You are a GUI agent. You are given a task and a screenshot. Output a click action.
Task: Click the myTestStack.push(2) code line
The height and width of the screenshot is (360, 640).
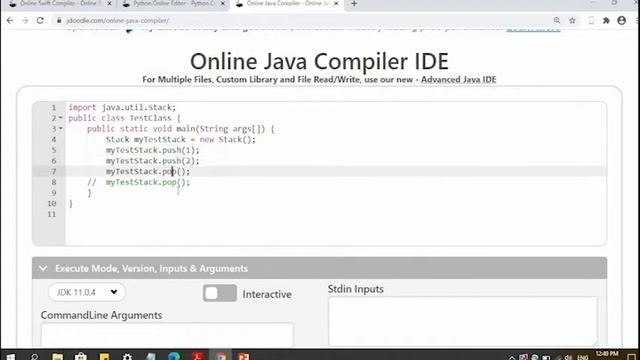point(153,161)
